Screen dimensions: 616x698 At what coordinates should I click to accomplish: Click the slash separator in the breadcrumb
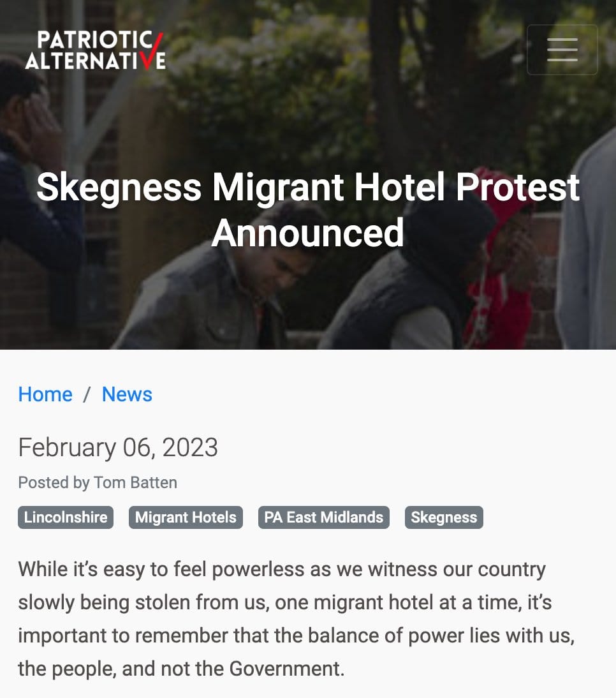point(87,394)
